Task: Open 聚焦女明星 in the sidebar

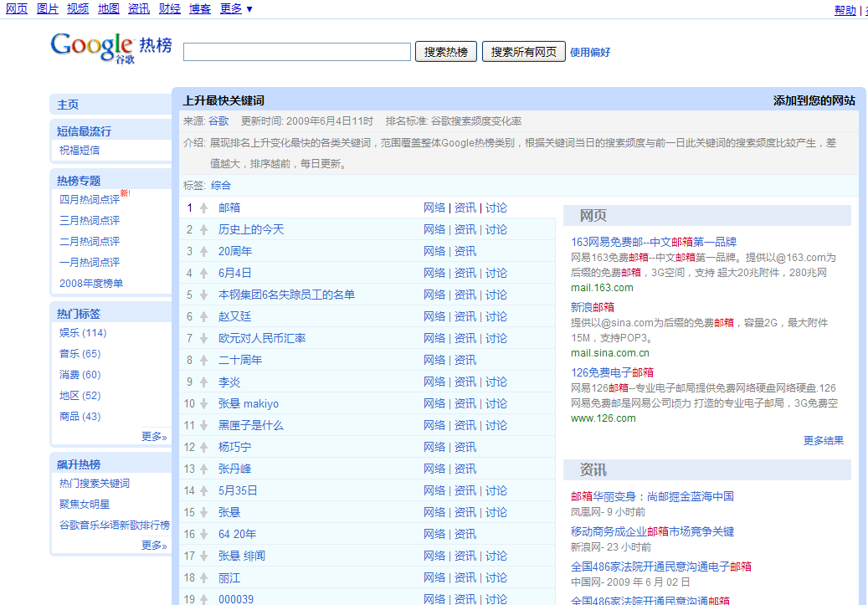Action: point(85,505)
